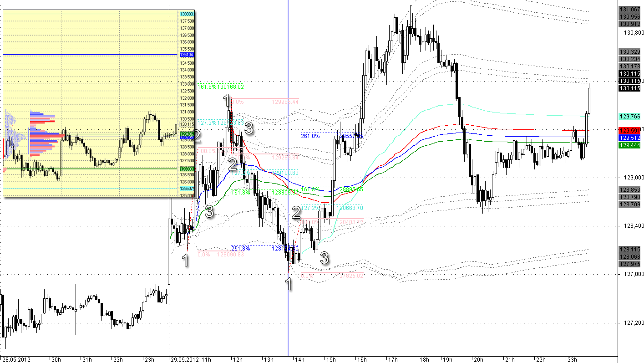Select the green 129,444 price tag
This screenshot has height=363, width=644.
click(x=630, y=145)
